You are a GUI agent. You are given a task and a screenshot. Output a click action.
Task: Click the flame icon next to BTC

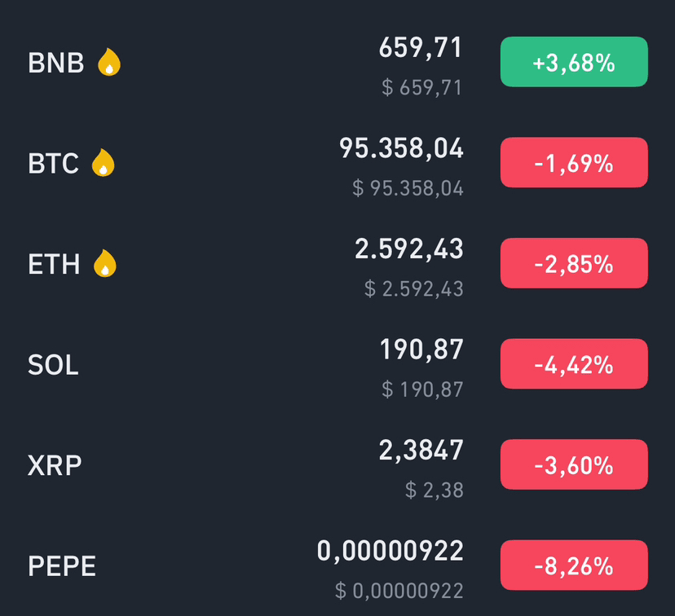(103, 163)
